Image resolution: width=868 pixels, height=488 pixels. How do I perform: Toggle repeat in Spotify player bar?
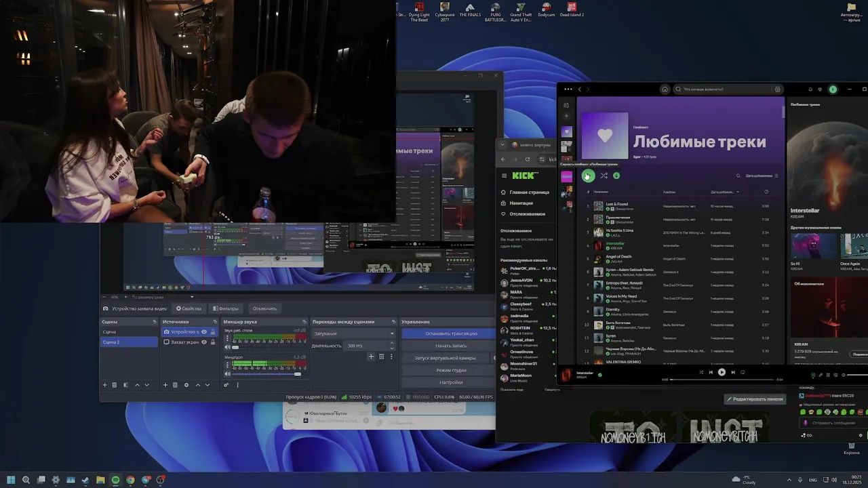click(x=743, y=372)
